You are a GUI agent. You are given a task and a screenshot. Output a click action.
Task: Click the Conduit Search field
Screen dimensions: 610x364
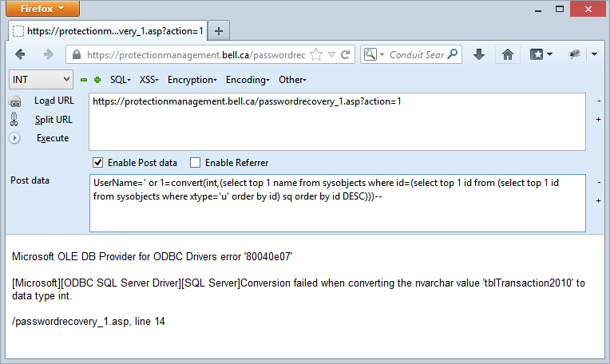417,55
